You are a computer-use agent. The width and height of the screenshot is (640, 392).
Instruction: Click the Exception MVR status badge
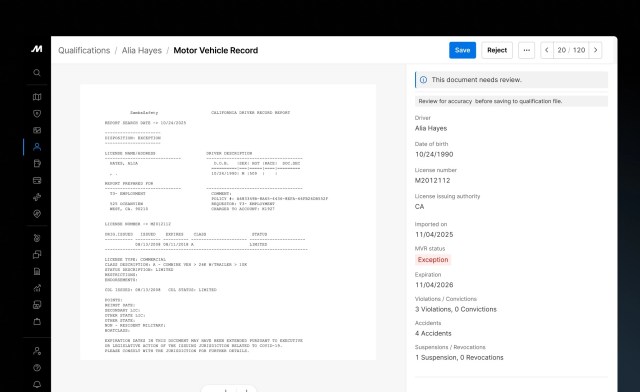(x=433, y=260)
